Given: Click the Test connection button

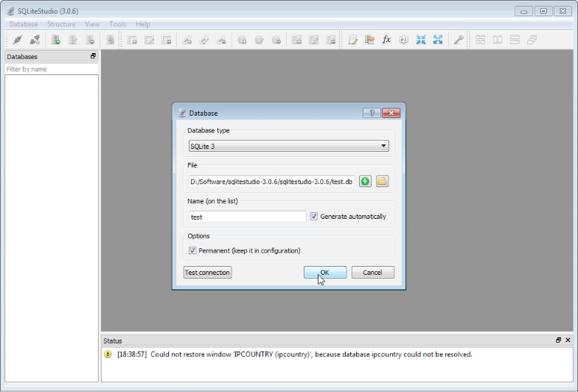Looking at the screenshot, I should coord(208,273).
